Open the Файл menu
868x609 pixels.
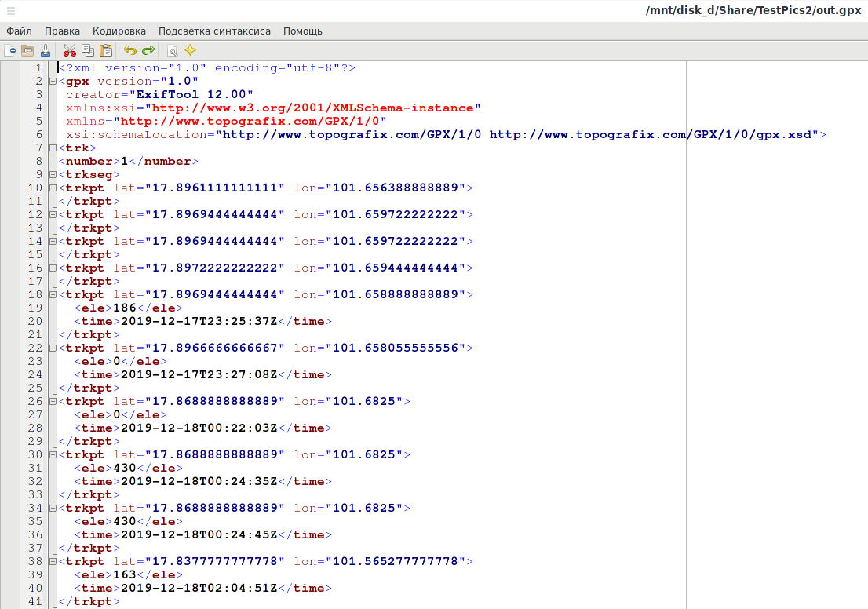19,31
